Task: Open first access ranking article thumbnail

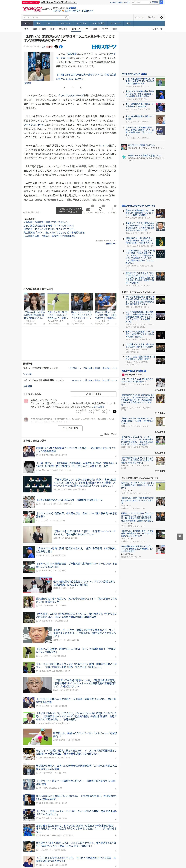Action: pos(160,82)
